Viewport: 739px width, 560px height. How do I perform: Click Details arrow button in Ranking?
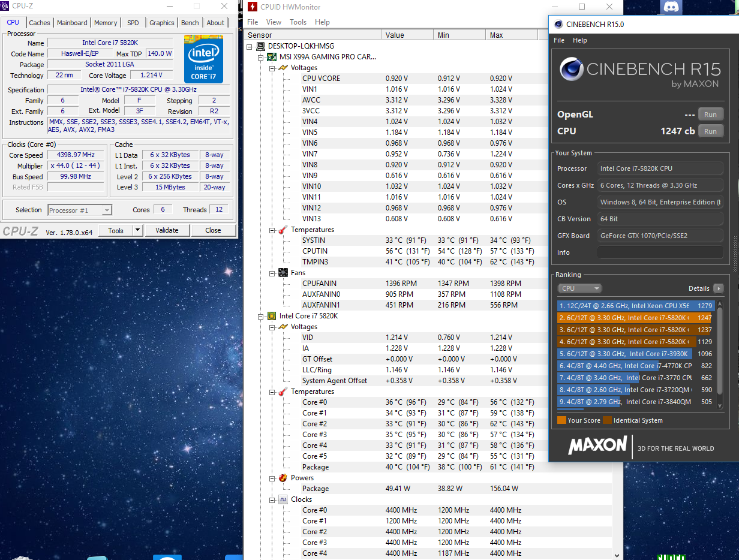(x=718, y=288)
